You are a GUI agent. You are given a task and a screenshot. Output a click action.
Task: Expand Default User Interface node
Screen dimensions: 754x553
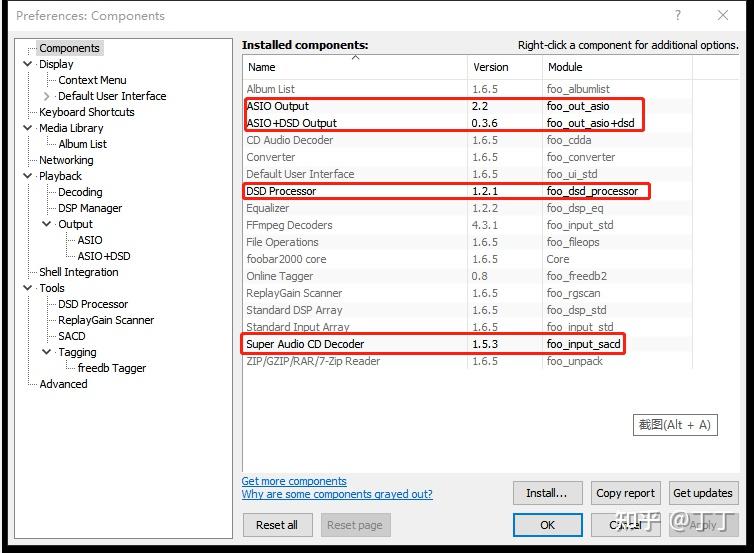pyautogui.click(x=47, y=96)
